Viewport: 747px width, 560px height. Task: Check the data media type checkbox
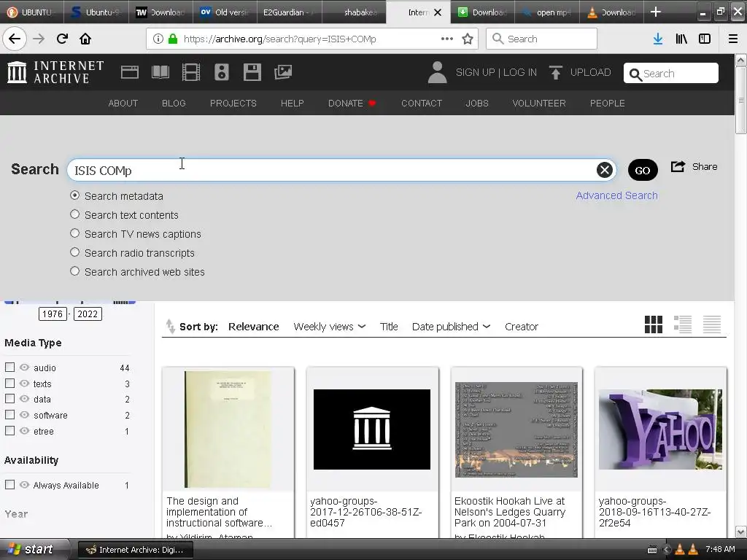click(x=9, y=399)
